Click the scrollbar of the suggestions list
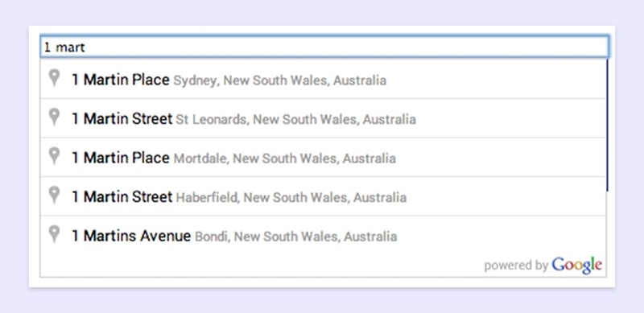Screen dimensions: 644x313 pyautogui.click(x=607, y=126)
